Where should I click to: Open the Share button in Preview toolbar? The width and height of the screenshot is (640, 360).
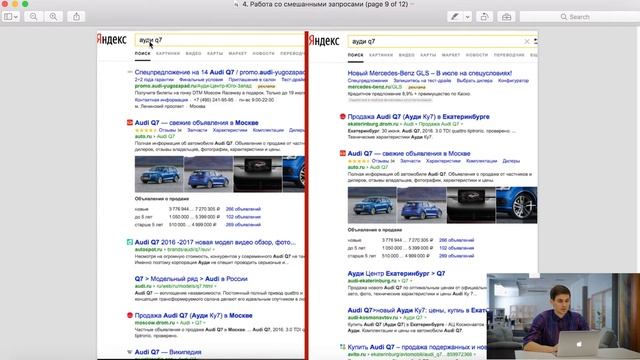click(x=76, y=17)
